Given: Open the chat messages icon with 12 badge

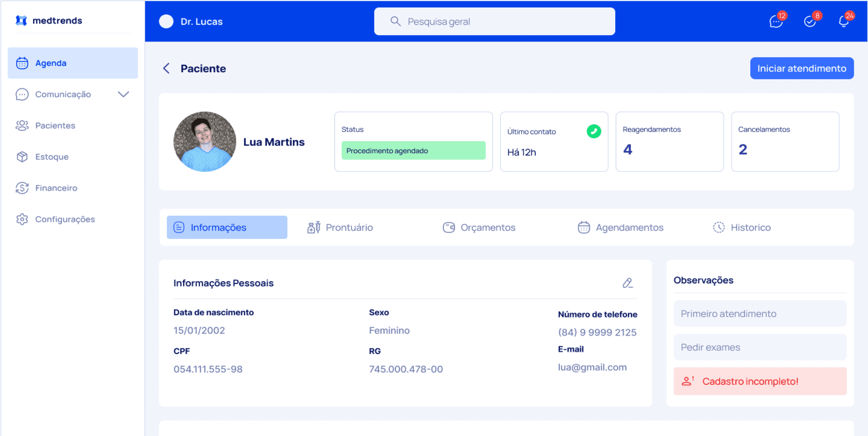Looking at the screenshot, I should (776, 21).
